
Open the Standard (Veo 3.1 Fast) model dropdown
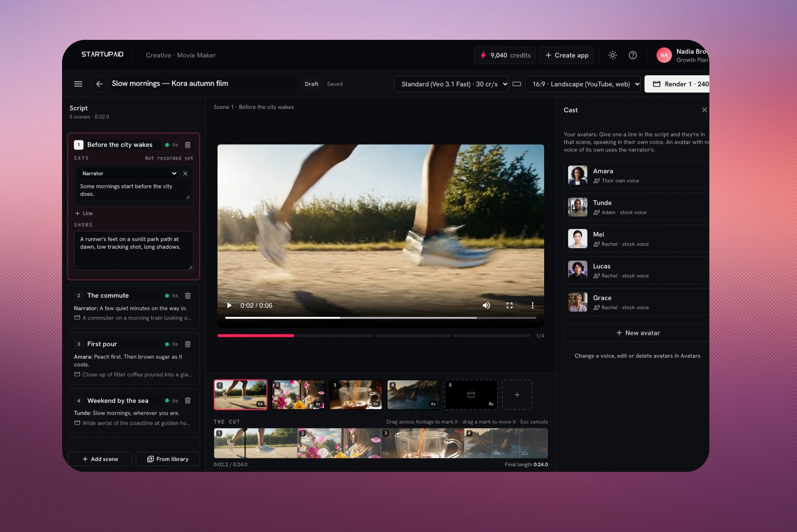pos(451,84)
